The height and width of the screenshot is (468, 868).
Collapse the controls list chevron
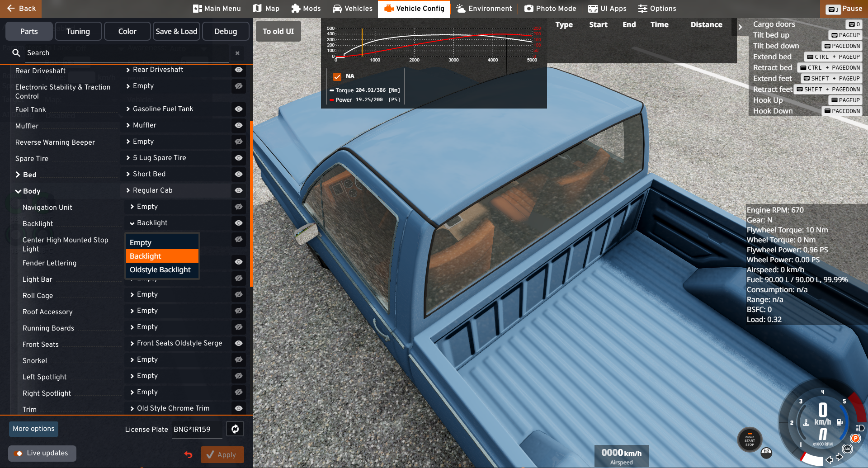tap(740, 27)
